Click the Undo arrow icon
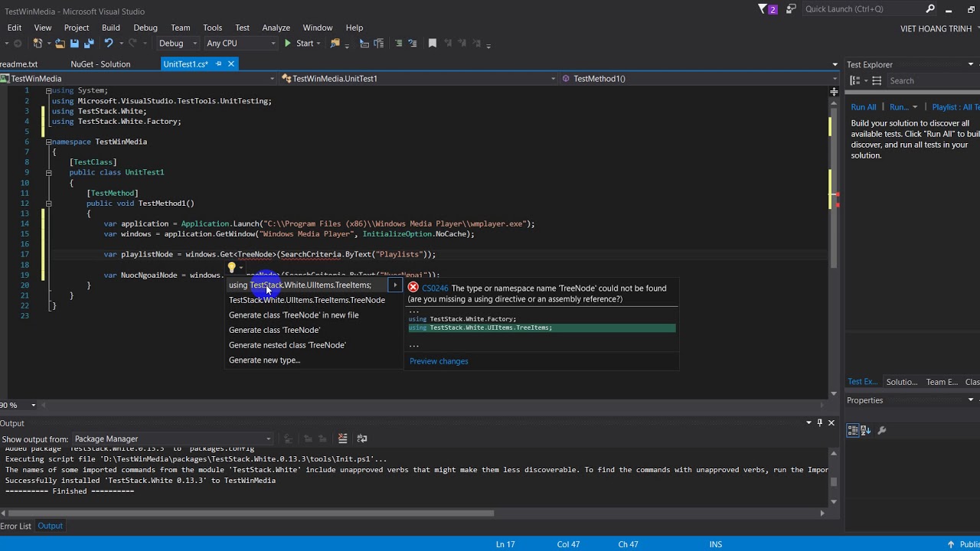Viewport: 980px width, 551px height. pos(109,44)
